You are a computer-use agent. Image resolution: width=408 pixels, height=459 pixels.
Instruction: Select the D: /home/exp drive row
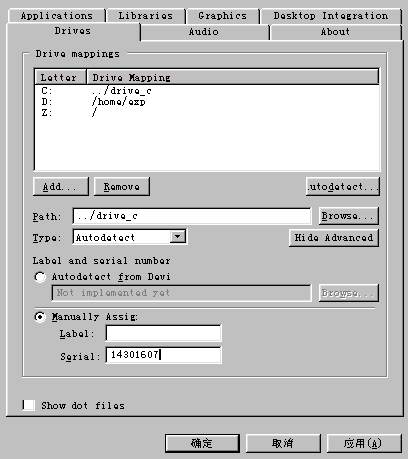click(x=207, y=102)
